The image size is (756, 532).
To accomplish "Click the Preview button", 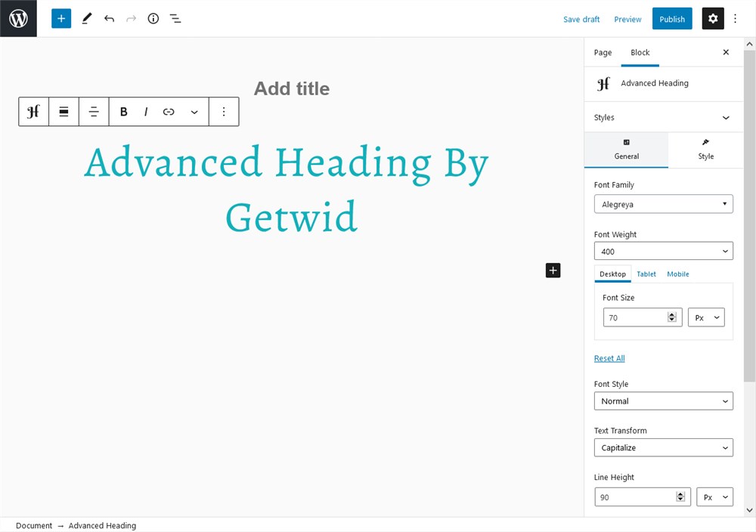I will (x=627, y=20).
